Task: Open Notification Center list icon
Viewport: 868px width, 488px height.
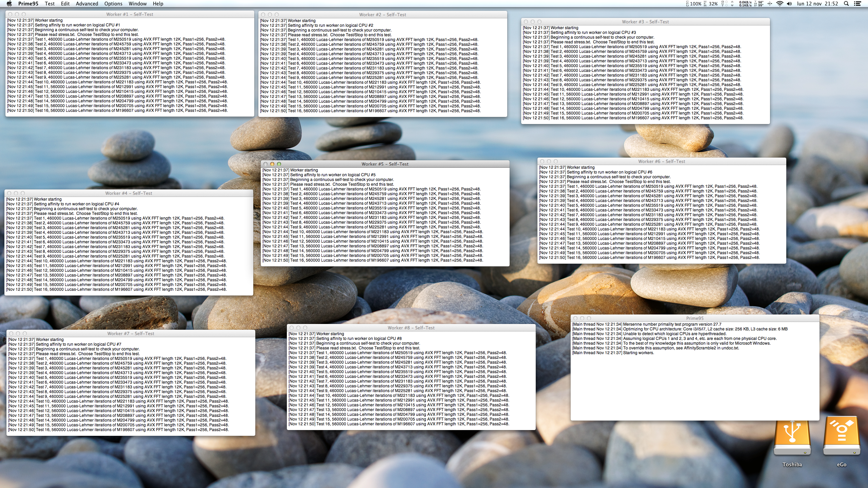Action: (x=857, y=4)
